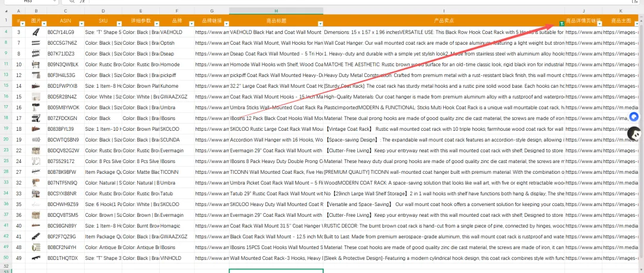Select brand cell VINHOLD
644x273 pixels.
pyautogui.click(x=177, y=257)
